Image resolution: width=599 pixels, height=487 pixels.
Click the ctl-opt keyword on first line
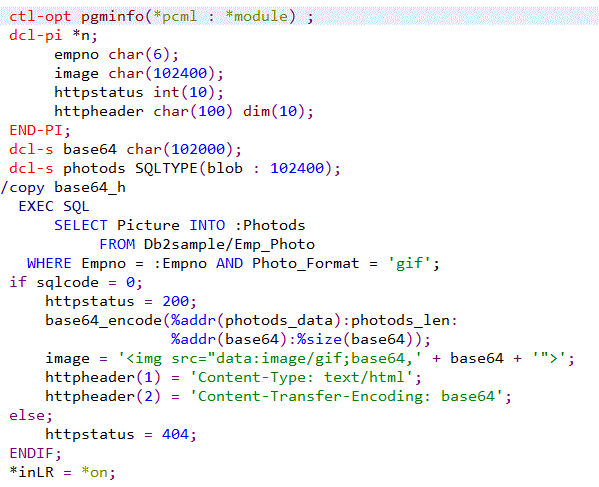[40, 16]
